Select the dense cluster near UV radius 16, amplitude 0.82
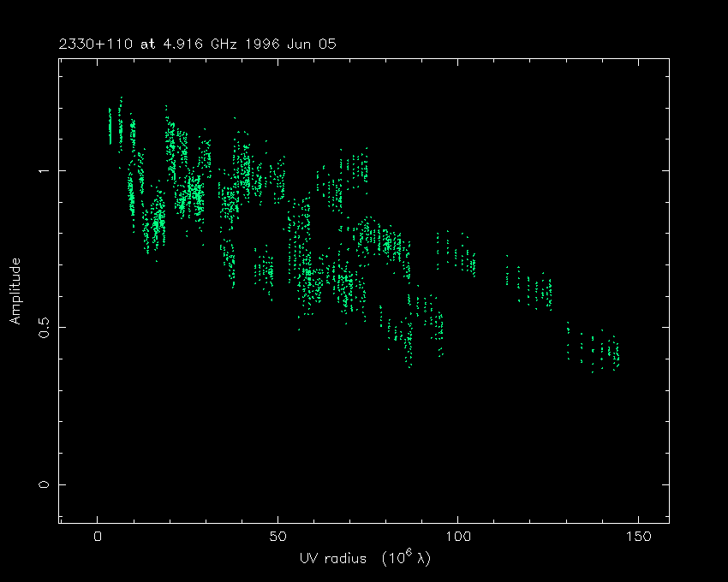This screenshot has height=582, width=728. point(155,228)
